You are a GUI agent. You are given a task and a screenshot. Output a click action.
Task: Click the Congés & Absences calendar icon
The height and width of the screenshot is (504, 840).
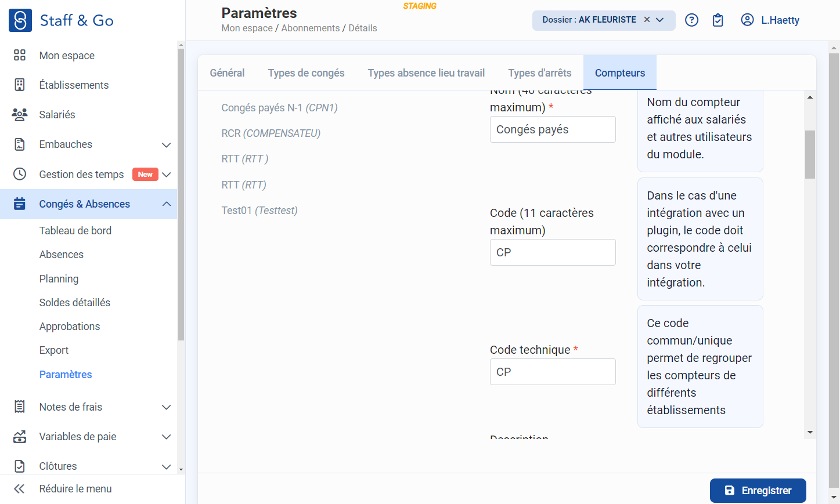point(20,204)
